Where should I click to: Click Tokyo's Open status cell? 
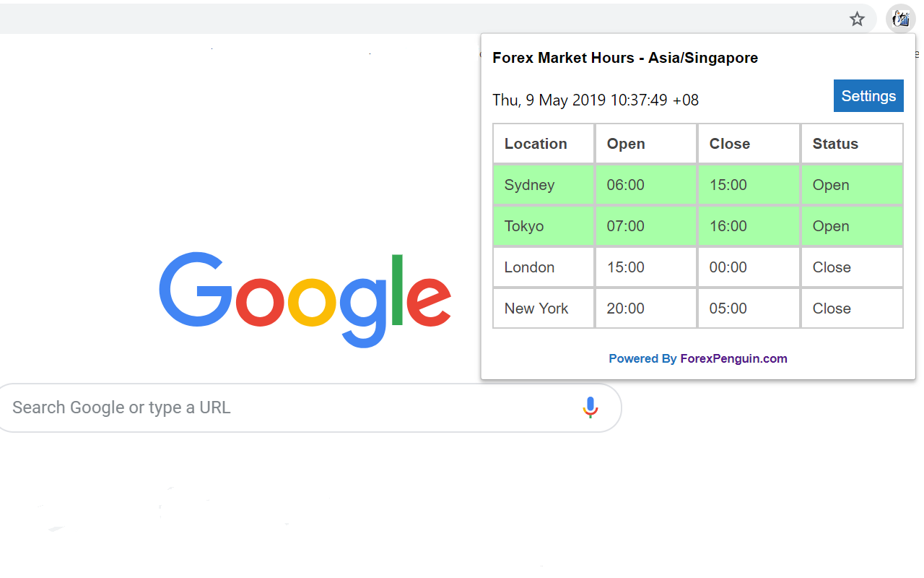click(x=852, y=226)
